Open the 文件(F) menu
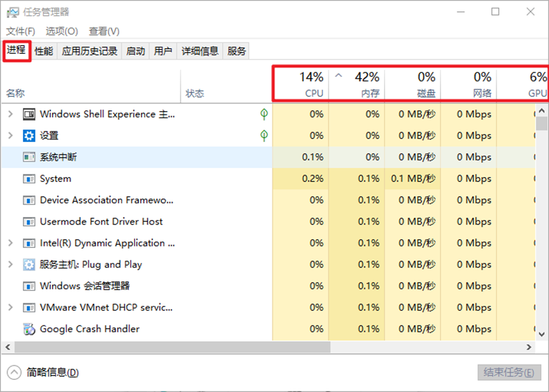This screenshot has height=392, width=549. tap(20, 31)
